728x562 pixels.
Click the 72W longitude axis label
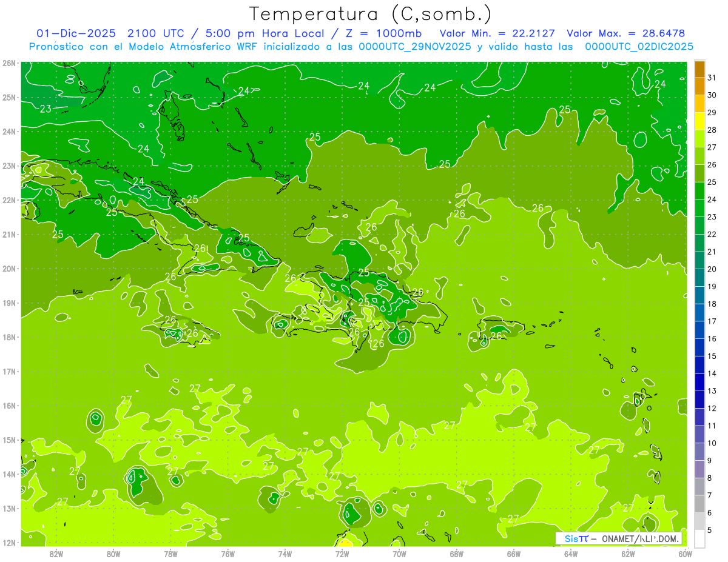coord(342,554)
